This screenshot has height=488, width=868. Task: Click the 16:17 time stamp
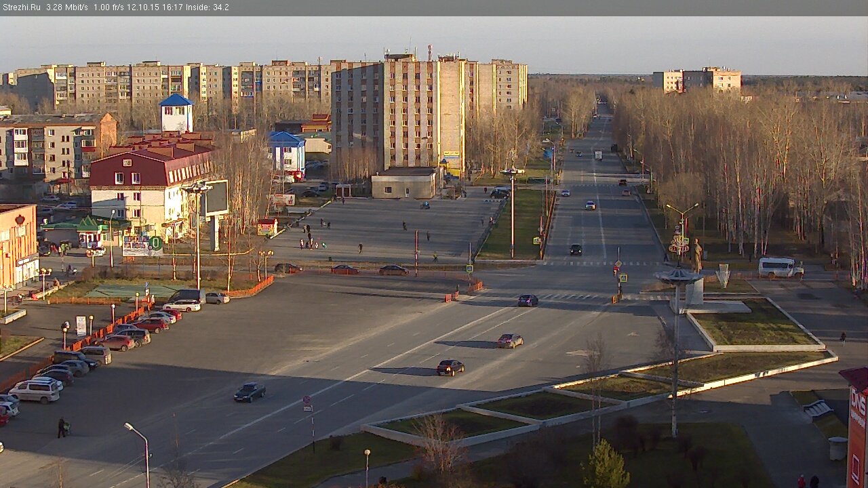(x=172, y=7)
